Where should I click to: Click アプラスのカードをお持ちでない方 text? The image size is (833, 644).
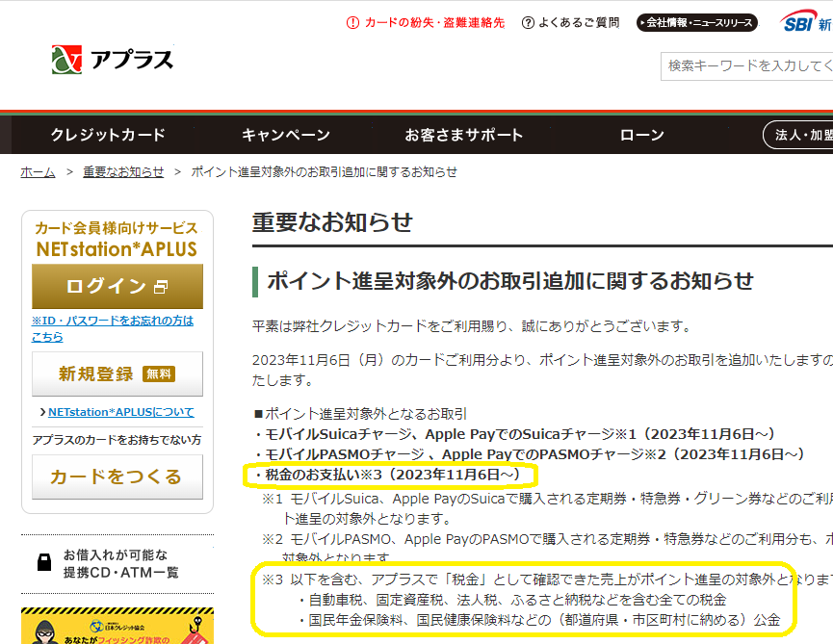click(117, 440)
